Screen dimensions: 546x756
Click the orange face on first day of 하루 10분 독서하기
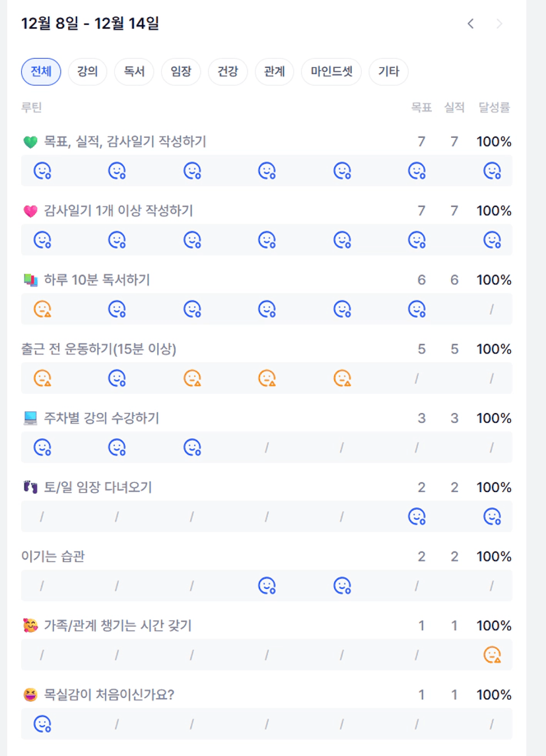(42, 309)
